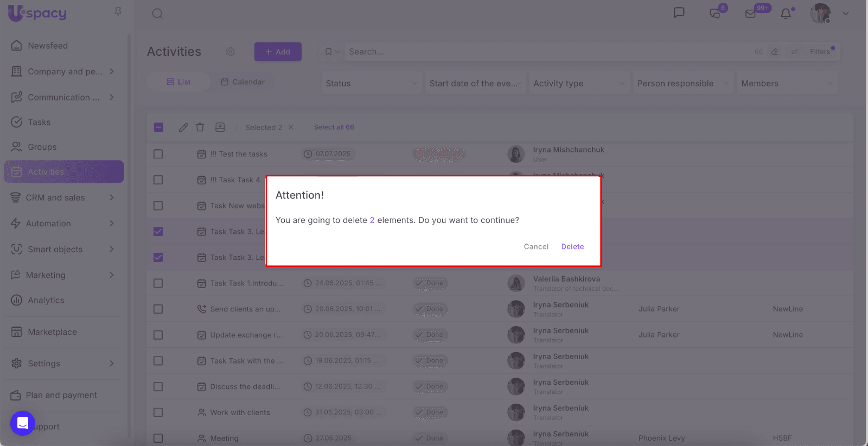
Task: Check the Send clients an update row checkbox
Action: (158, 309)
